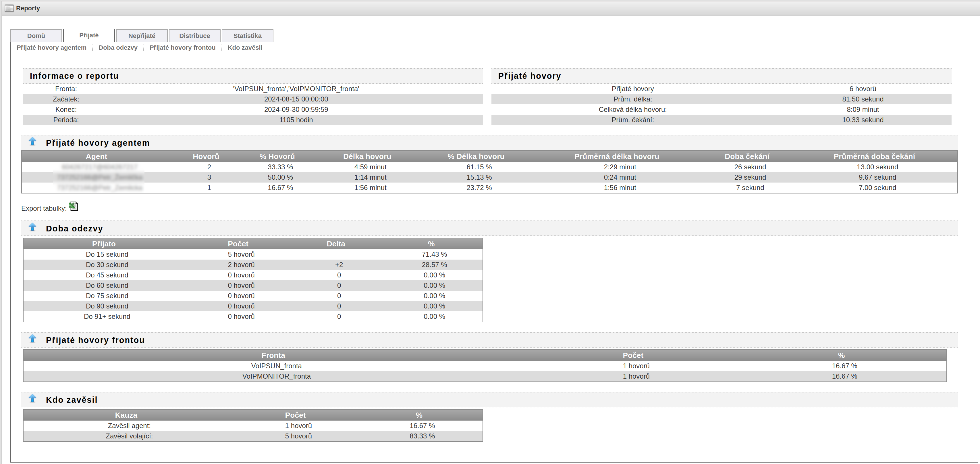Screen dimensions: 980x464
Task: Switch to the Nepřijaté tab
Action: click(142, 36)
